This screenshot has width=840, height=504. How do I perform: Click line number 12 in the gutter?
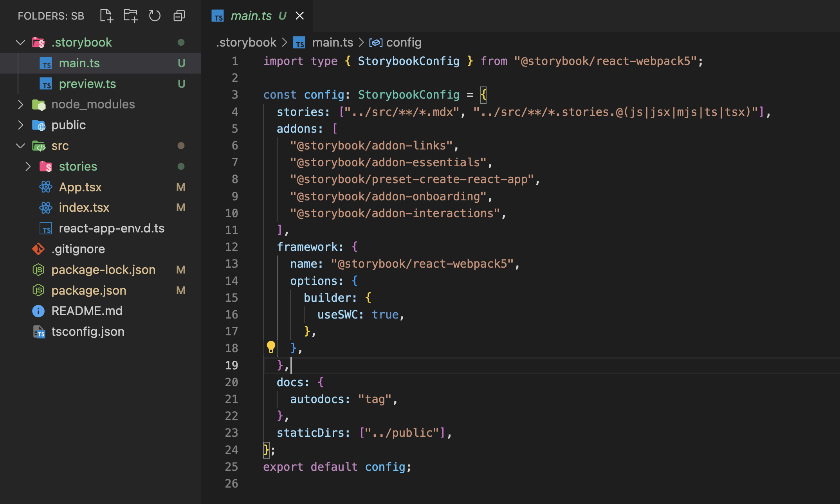point(231,247)
